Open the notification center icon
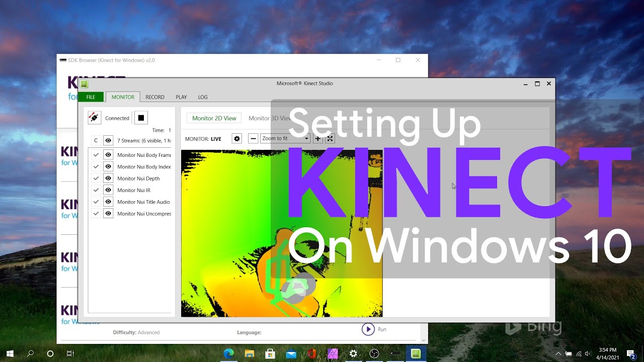This screenshot has height=362, width=644. tap(630, 353)
